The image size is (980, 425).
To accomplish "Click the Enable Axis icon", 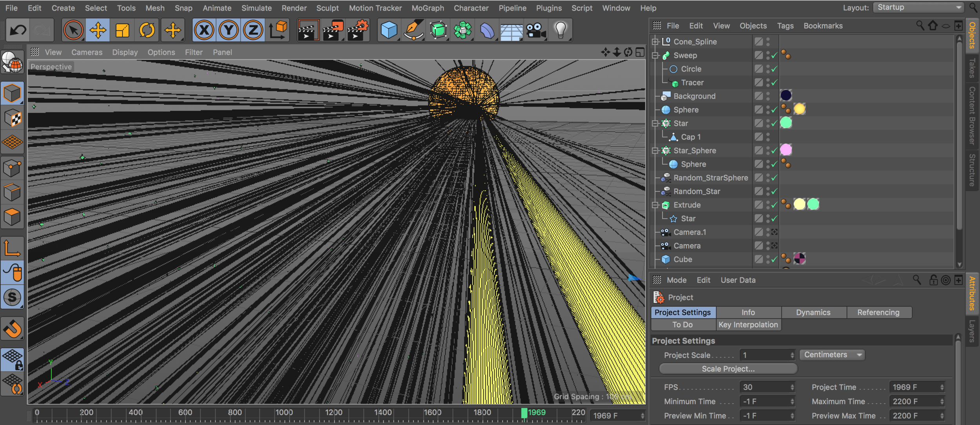I will tap(12, 248).
